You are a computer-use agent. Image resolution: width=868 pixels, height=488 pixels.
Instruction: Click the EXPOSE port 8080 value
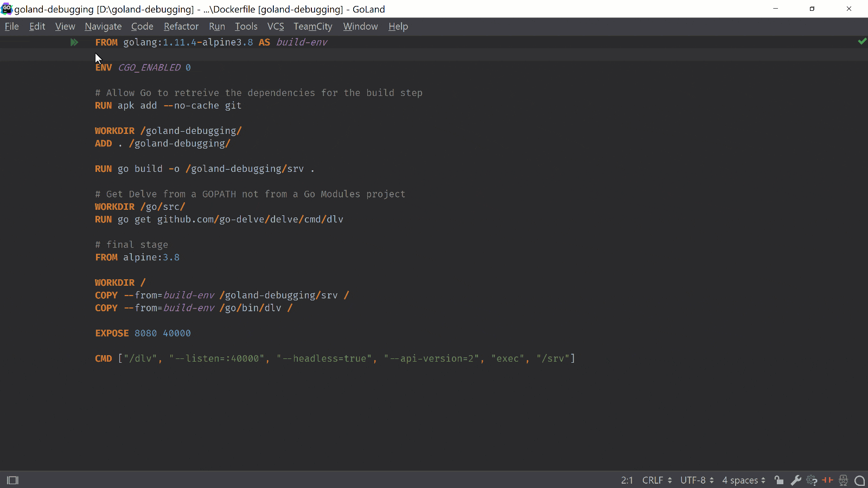pyautogui.click(x=145, y=333)
